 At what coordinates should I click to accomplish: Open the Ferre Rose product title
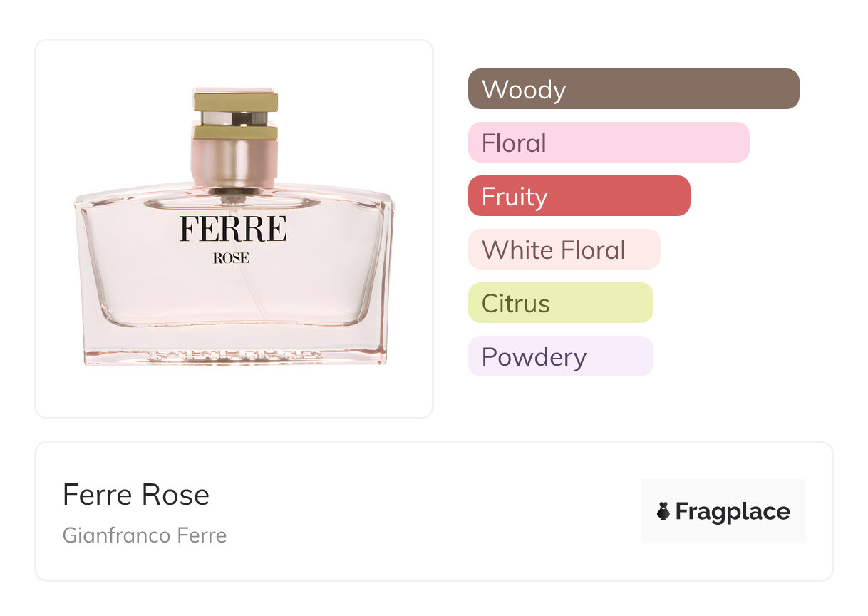[136, 495]
